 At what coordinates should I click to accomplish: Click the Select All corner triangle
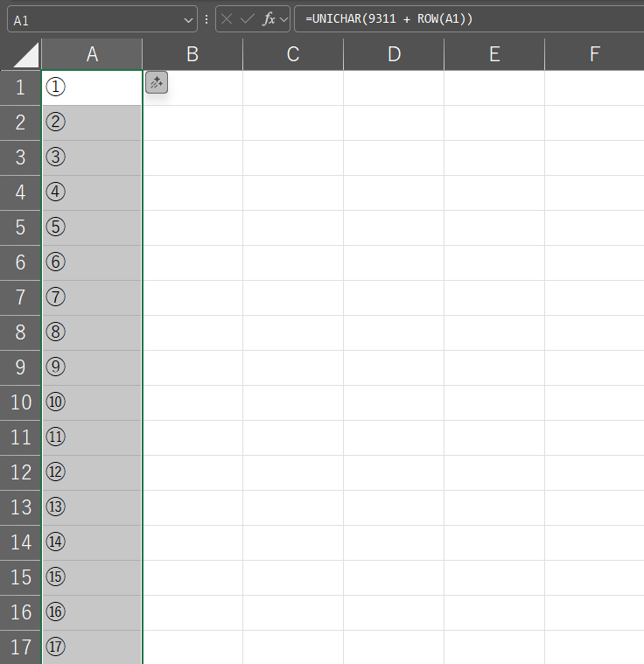coord(26,55)
